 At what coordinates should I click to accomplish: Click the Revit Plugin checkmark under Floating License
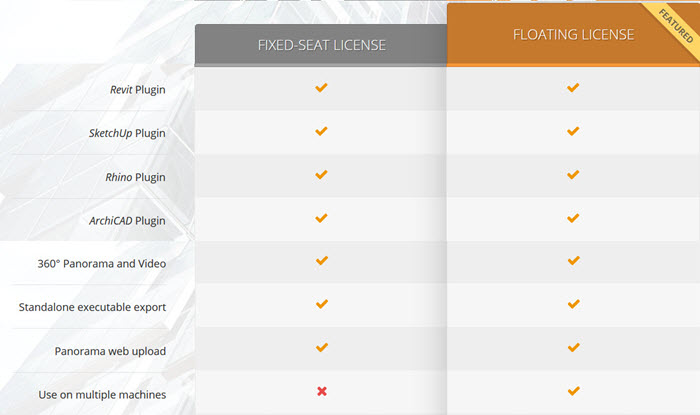click(x=573, y=87)
